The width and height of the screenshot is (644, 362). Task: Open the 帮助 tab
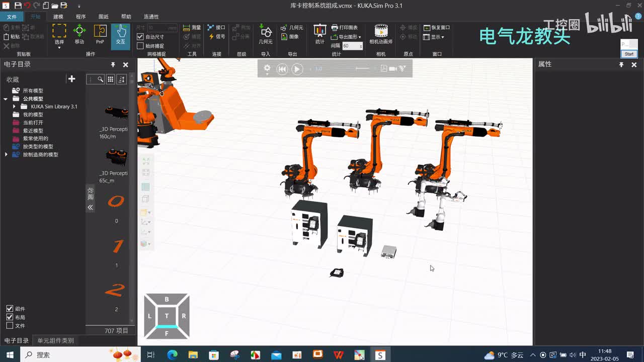(126, 17)
